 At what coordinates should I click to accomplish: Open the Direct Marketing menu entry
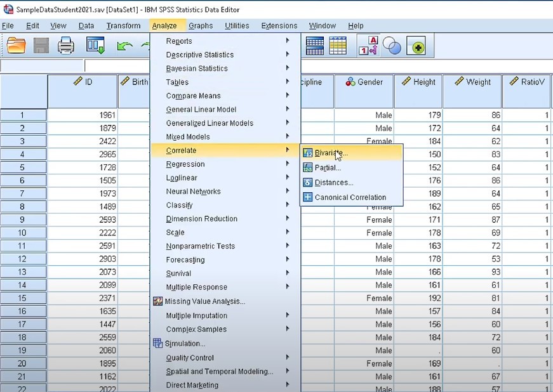226,385
